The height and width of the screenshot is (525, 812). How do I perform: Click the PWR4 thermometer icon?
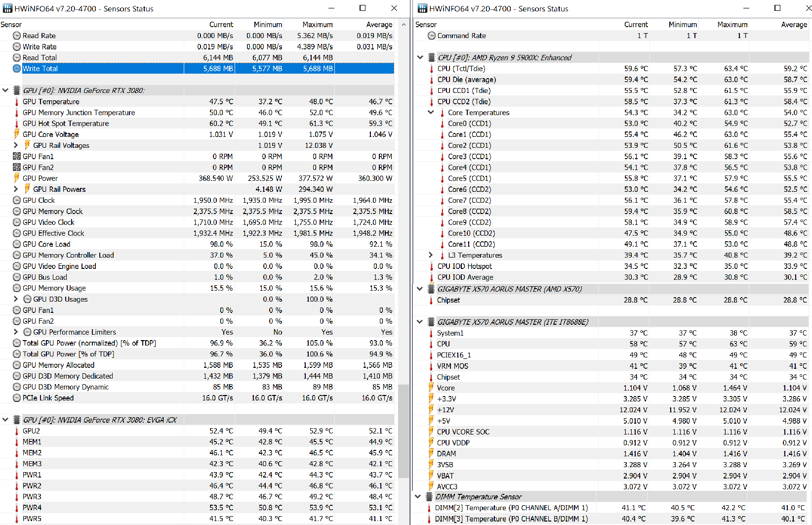[17, 507]
